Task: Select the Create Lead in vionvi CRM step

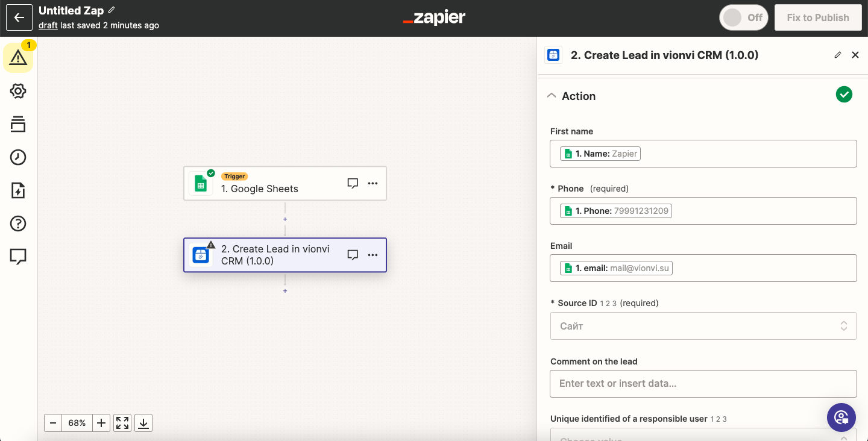Action: 285,255
